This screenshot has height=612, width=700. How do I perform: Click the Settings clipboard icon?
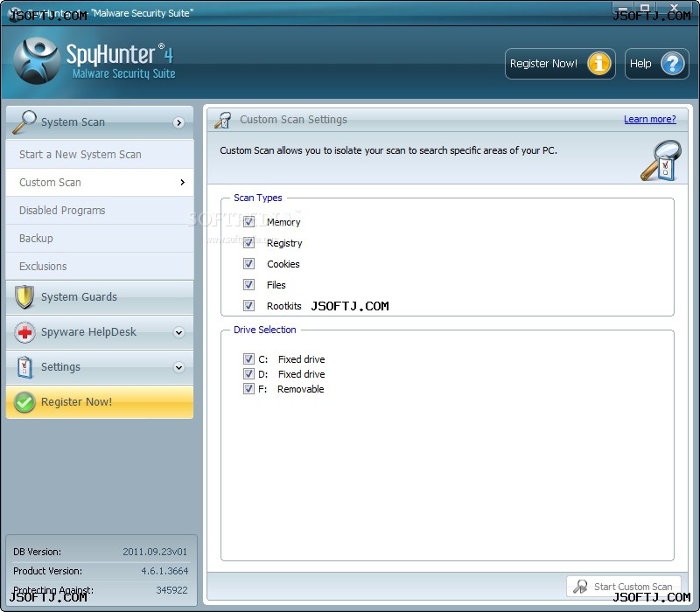[24, 367]
